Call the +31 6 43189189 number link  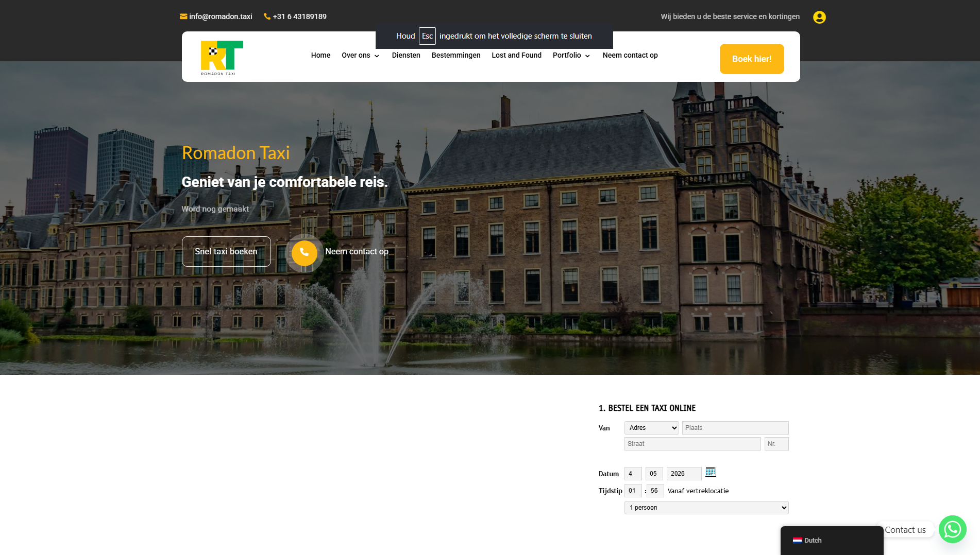pos(299,16)
